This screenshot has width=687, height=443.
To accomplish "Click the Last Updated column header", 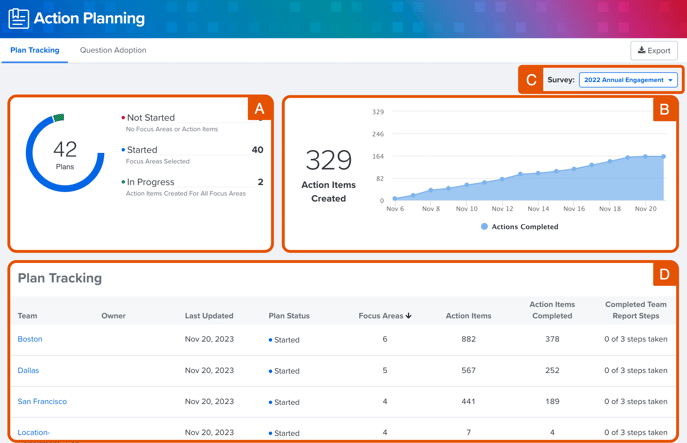I will click(209, 316).
